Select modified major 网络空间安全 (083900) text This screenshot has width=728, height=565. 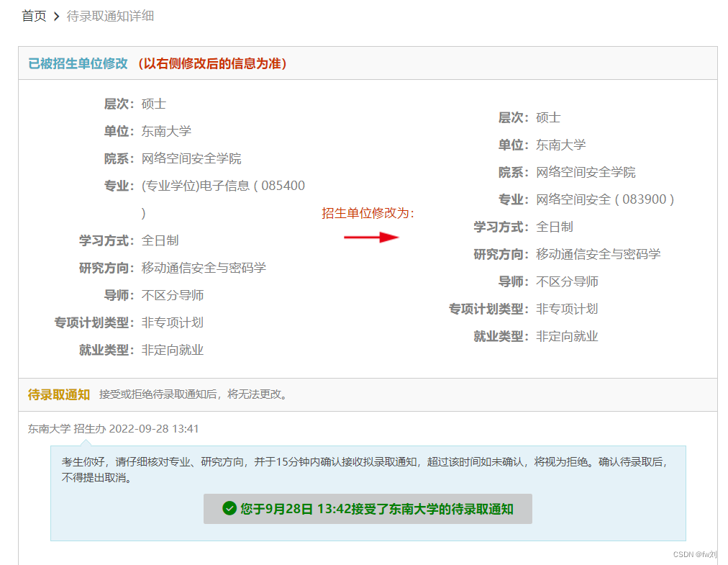[605, 199]
